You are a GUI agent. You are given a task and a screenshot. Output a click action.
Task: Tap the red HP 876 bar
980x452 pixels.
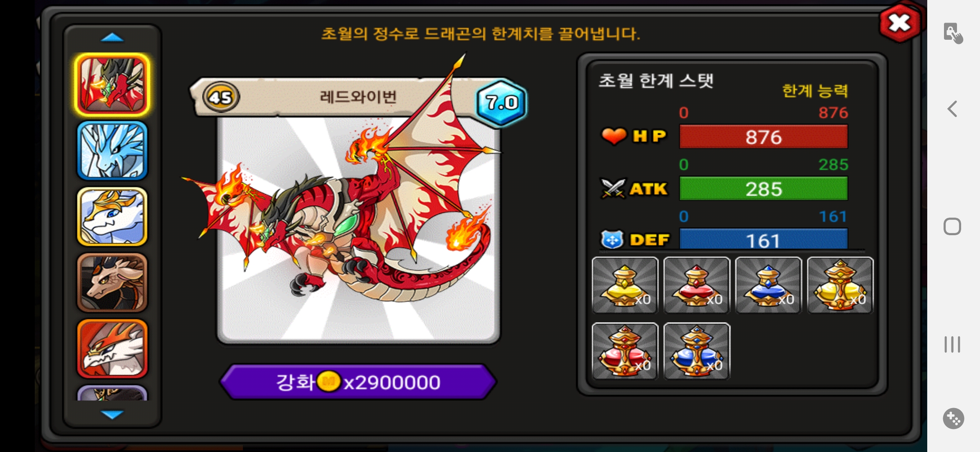pos(763,137)
